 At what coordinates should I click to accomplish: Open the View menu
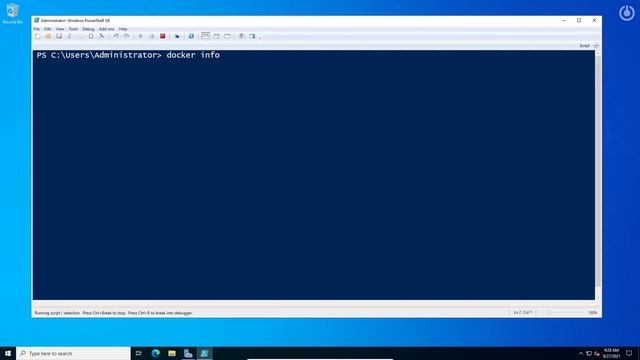click(x=60, y=29)
